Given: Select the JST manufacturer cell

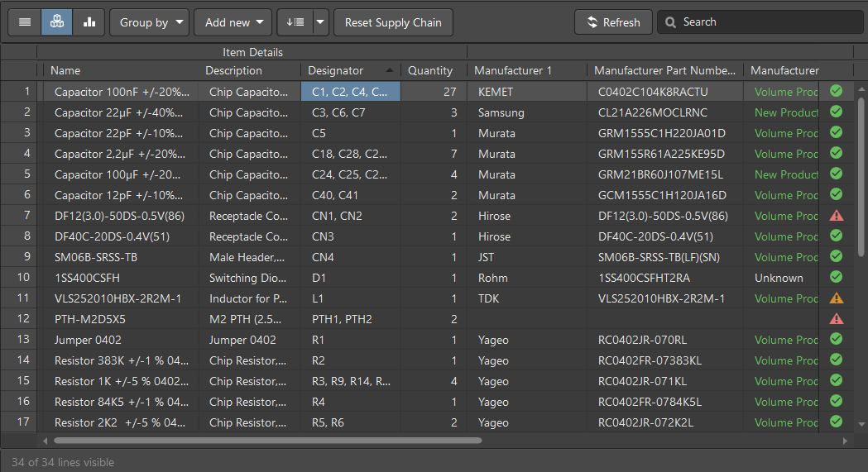Looking at the screenshot, I should 527,257.
